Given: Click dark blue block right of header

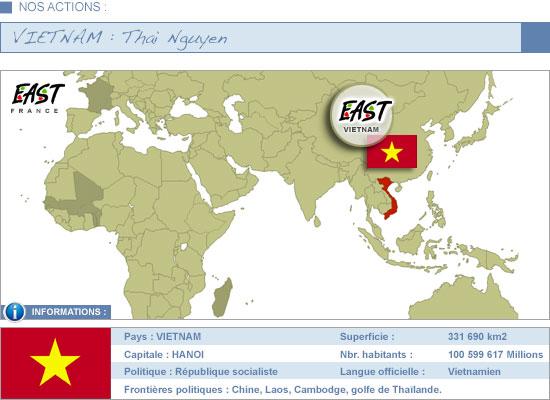Looking at the screenshot, I should coord(536,38).
